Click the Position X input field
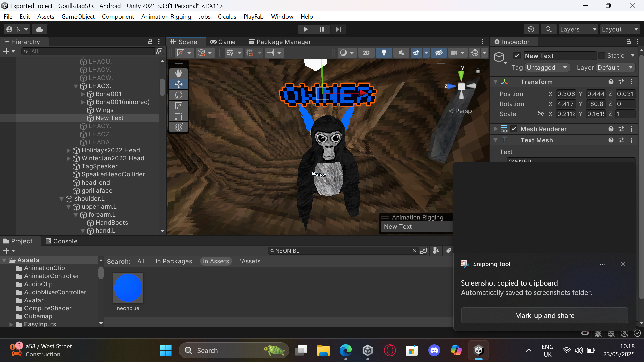 point(566,94)
